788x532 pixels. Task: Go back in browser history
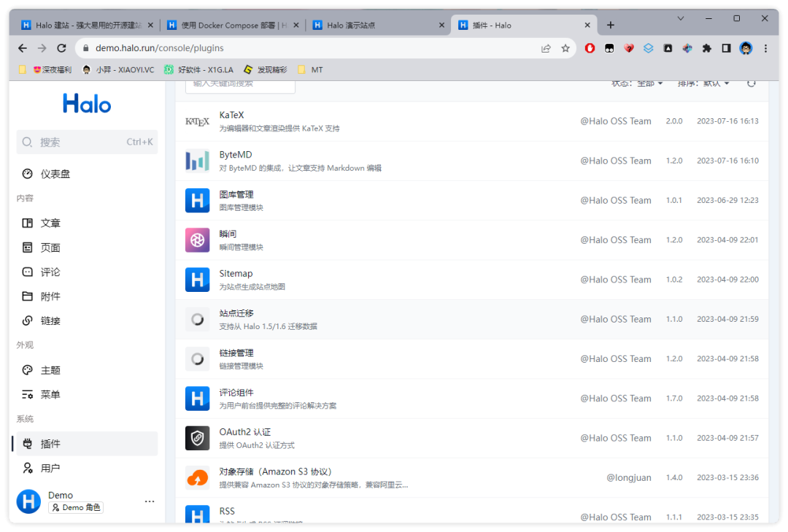click(x=23, y=48)
